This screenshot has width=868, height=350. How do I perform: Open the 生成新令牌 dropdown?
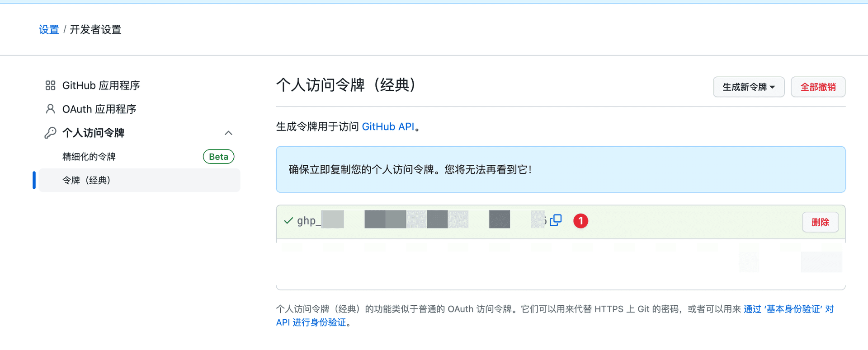tap(748, 87)
